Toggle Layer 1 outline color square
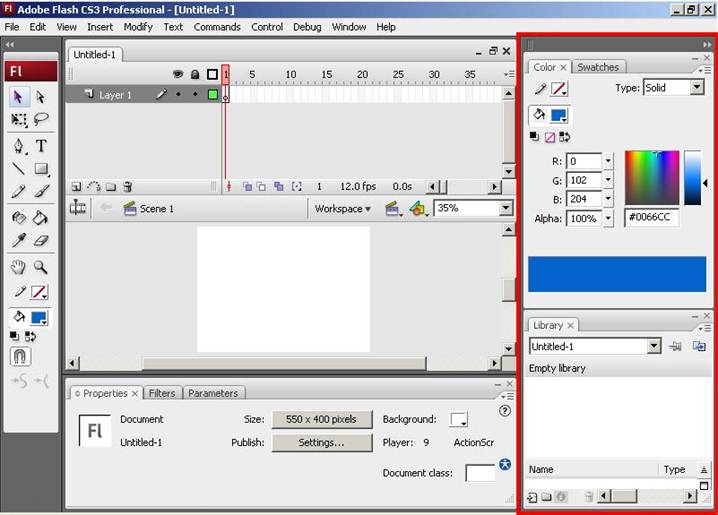 pyautogui.click(x=212, y=94)
